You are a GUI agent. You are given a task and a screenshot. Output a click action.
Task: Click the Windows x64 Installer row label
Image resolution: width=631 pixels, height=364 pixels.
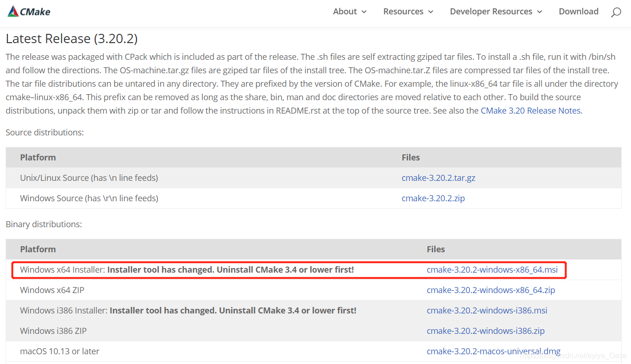click(187, 269)
